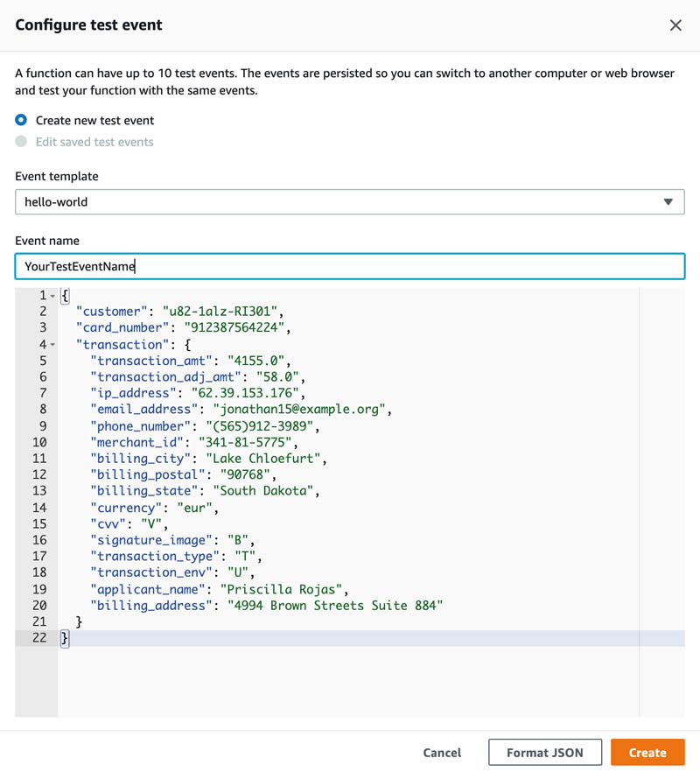Click the postal code "90768"
Screen dimensions: 700x772
[x=245, y=475]
